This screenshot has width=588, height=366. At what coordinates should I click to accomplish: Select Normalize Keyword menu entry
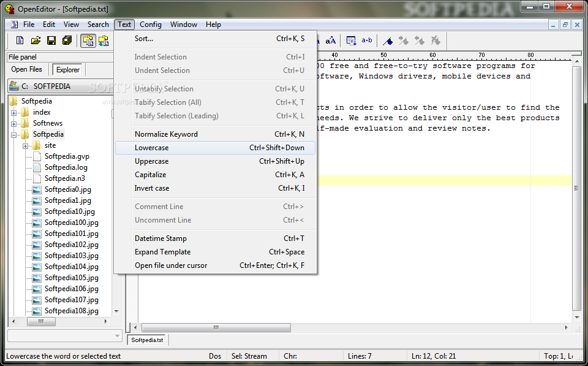coord(215,134)
